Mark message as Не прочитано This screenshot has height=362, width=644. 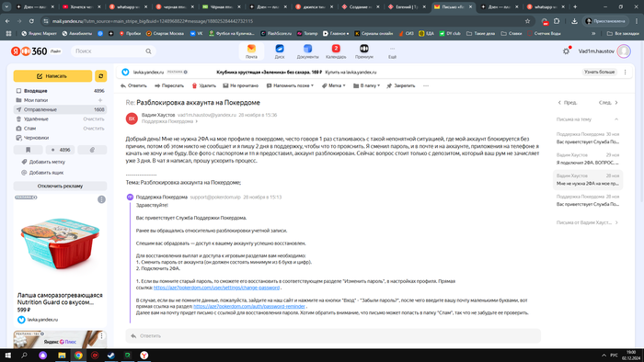(241, 85)
